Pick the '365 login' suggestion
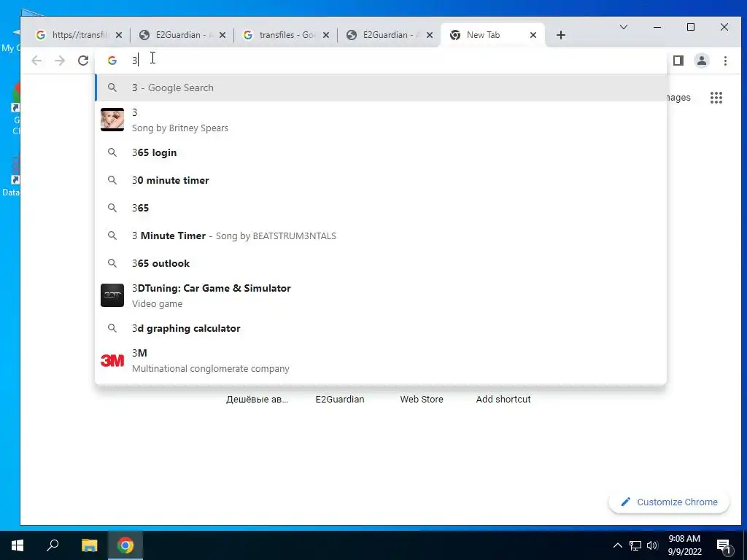Viewport: 747px width, 560px height. (381, 153)
